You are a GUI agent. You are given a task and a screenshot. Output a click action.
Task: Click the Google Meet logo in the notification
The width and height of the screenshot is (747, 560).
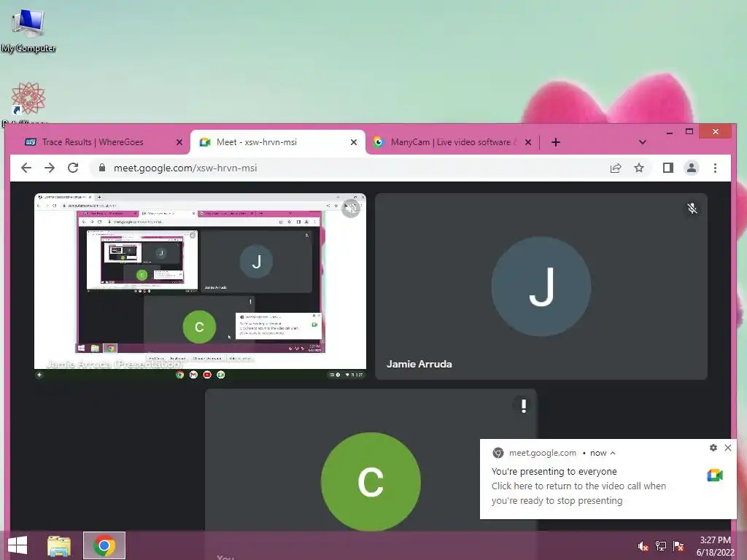tap(715, 475)
